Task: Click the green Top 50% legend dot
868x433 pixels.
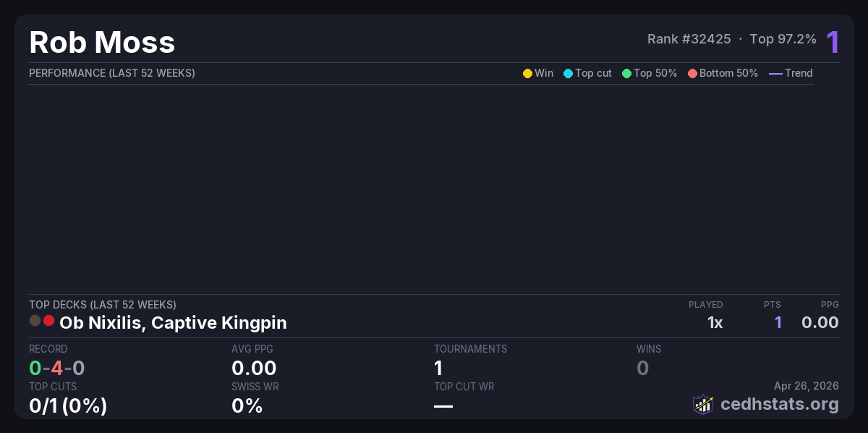Action: coord(626,73)
